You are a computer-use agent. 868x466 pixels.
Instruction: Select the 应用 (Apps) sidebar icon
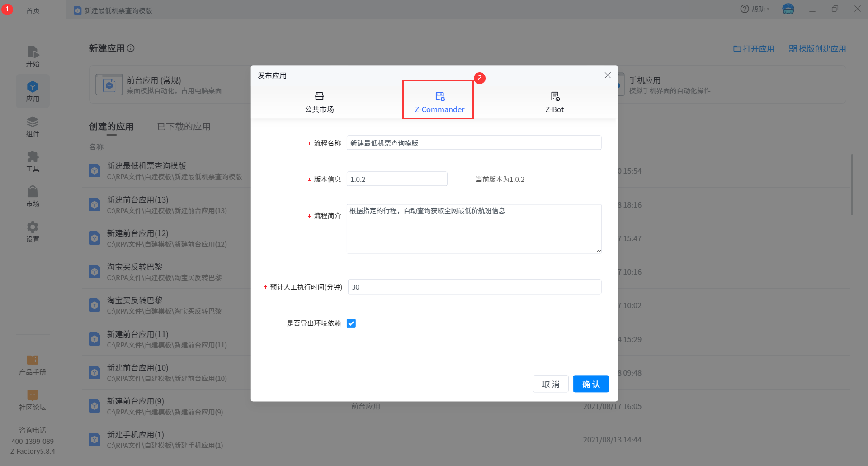click(33, 91)
